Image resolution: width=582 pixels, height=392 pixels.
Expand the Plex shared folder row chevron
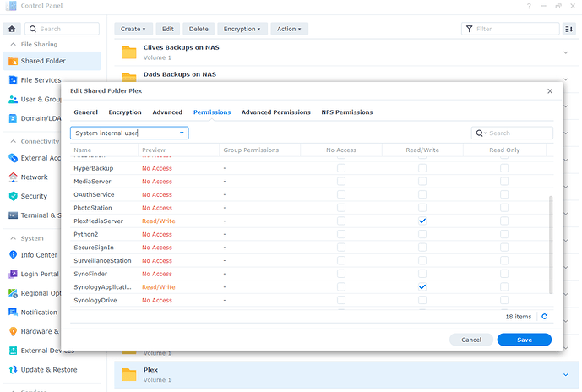tap(566, 374)
